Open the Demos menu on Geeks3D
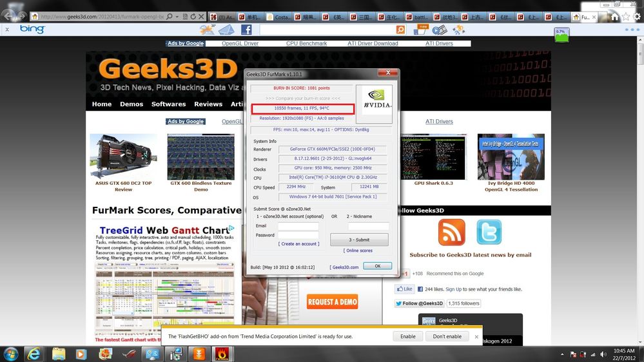The height and width of the screenshot is (362, 644). 132,104
